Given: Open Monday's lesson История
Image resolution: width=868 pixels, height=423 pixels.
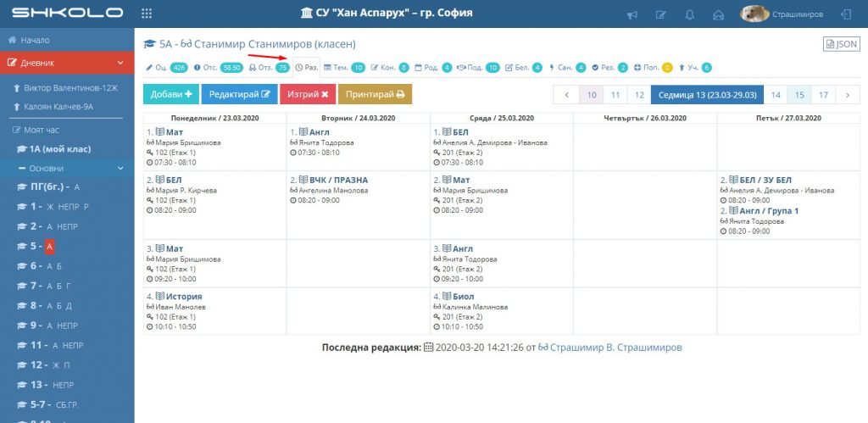Looking at the screenshot, I should pos(184,296).
